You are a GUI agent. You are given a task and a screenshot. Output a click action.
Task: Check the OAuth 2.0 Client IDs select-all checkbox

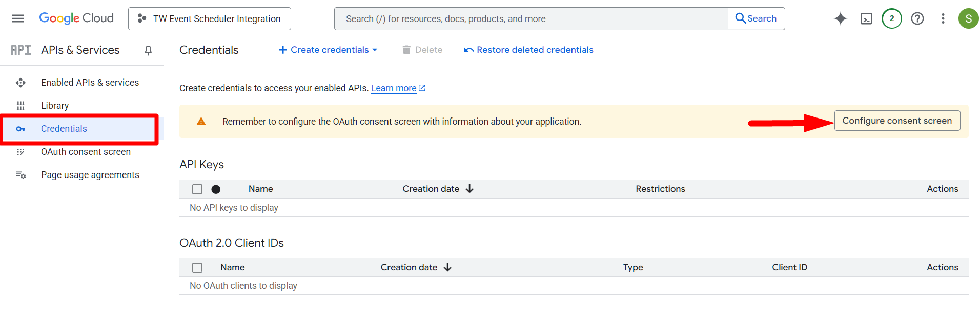pyautogui.click(x=197, y=268)
